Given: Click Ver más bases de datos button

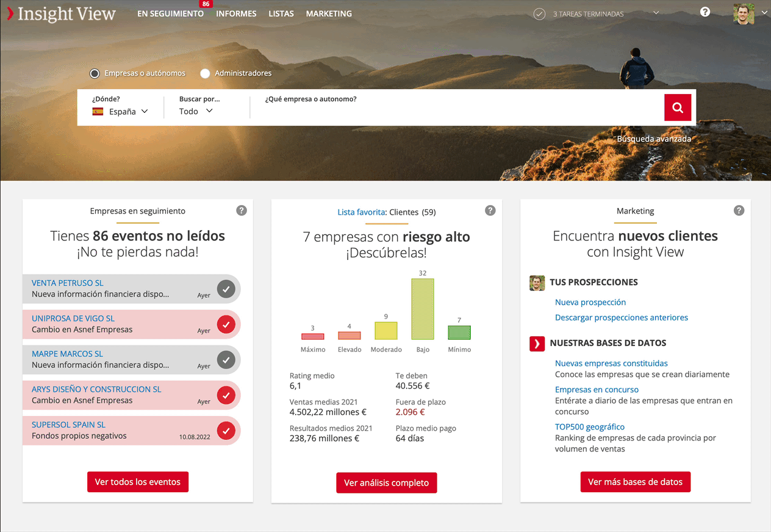Looking at the screenshot, I should pos(636,482).
